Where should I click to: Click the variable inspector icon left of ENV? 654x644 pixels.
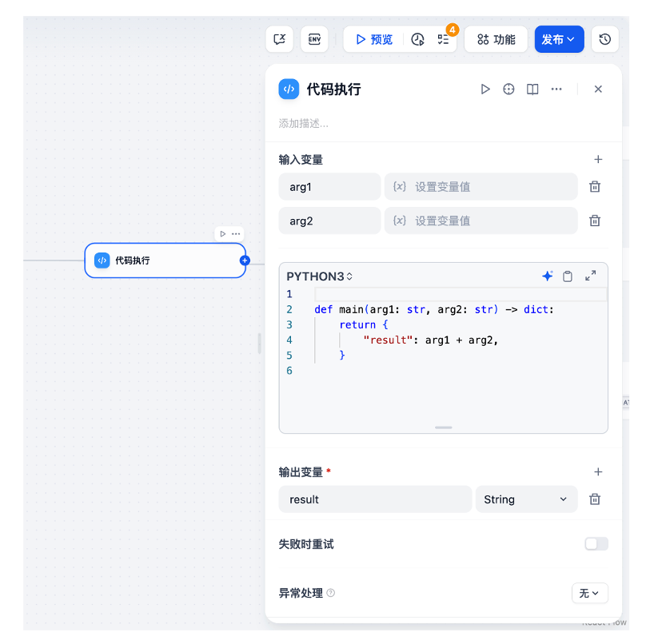(x=280, y=39)
